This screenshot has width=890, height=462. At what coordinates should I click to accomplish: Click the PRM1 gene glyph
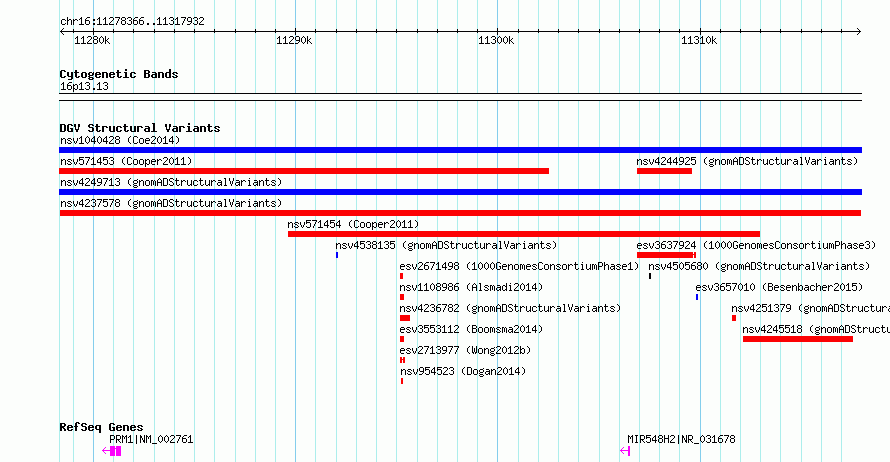tap(111, 451)
